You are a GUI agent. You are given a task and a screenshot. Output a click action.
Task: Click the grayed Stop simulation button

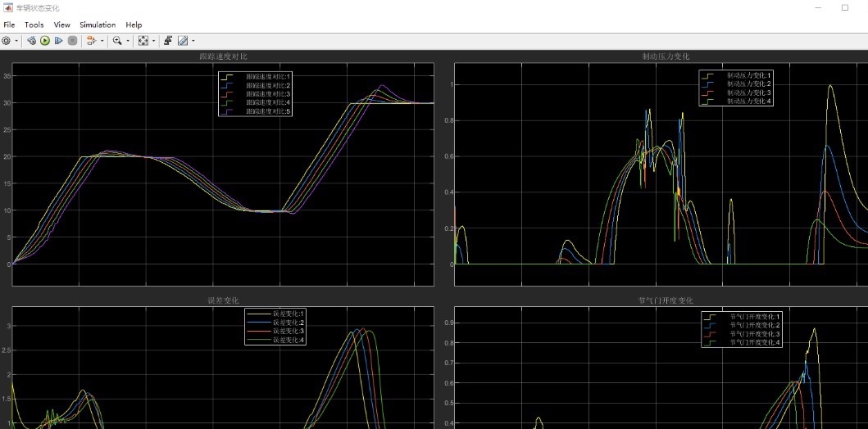tap(72, 41)
